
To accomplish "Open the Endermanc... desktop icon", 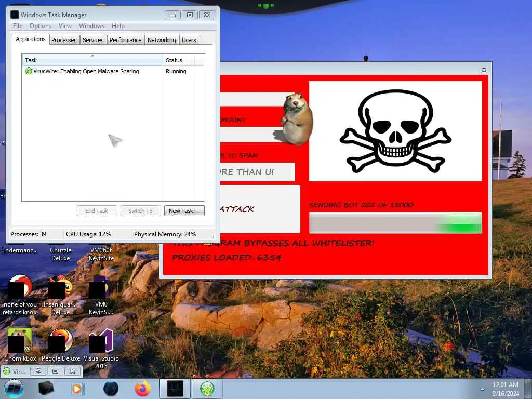I will click(20, 250).
